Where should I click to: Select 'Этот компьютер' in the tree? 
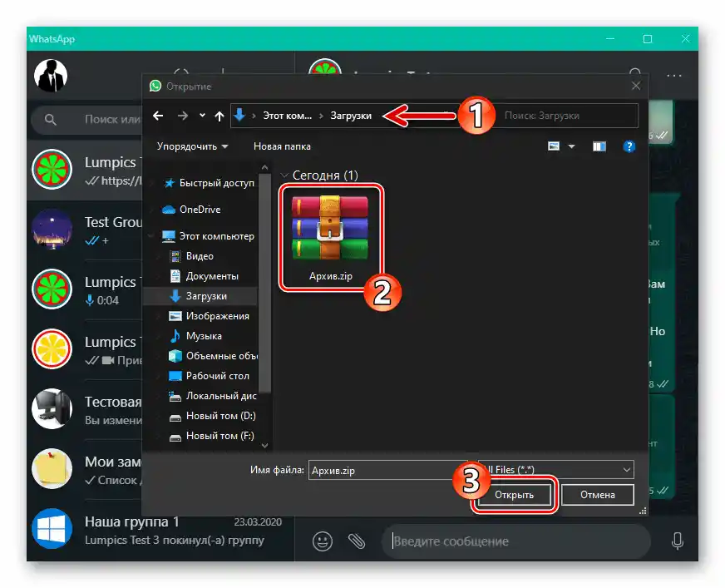click(x=208, y=236)
